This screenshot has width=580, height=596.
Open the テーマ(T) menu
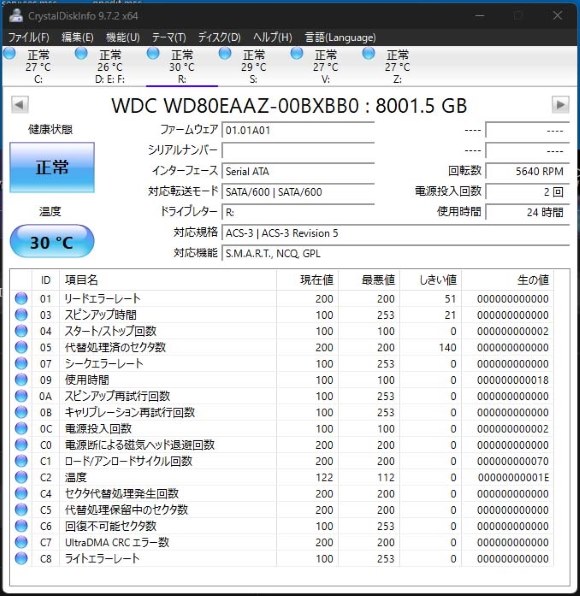click(169, 37)
